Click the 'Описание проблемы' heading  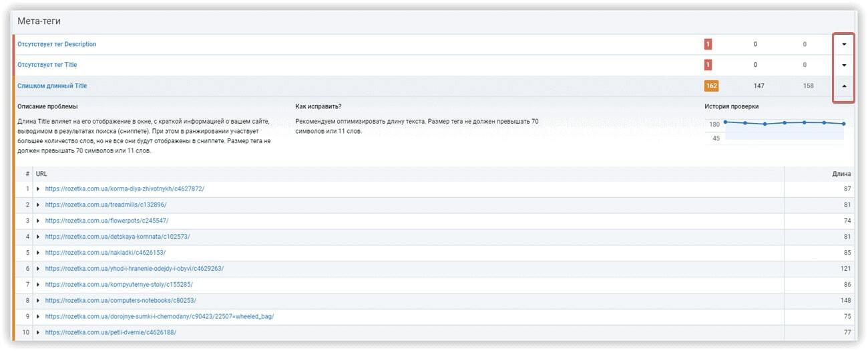(47, 107)
